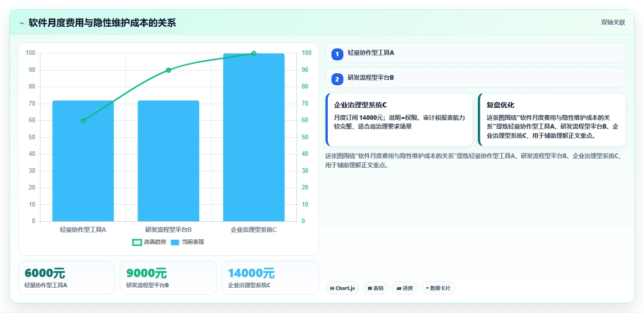Click the number 2 badge icon

[337, 79]
